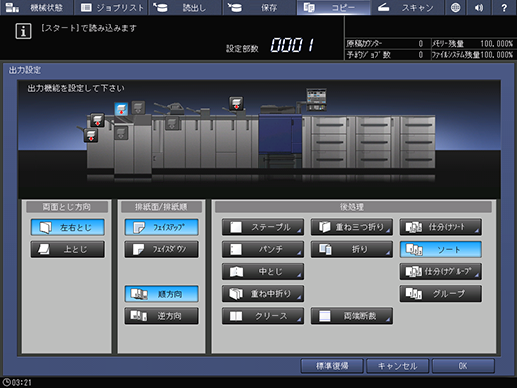Select 上とじ binding direction
517x388 pixels.
pos(68,249)
